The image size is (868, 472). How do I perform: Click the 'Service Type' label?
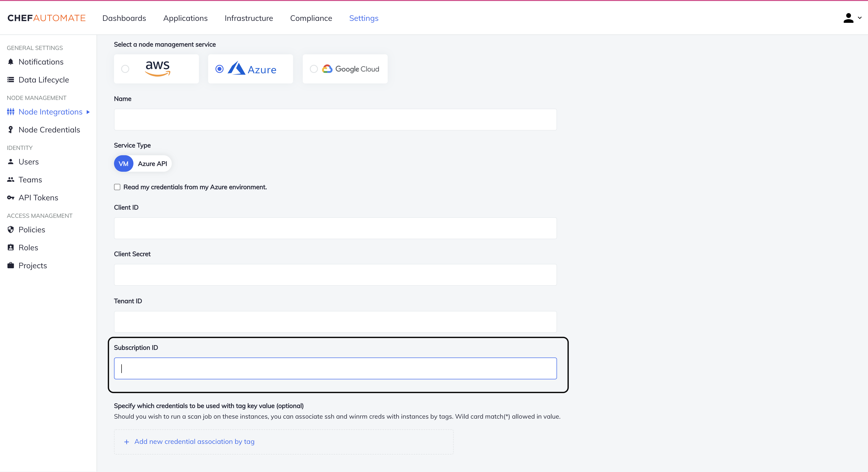pos(132,145)
